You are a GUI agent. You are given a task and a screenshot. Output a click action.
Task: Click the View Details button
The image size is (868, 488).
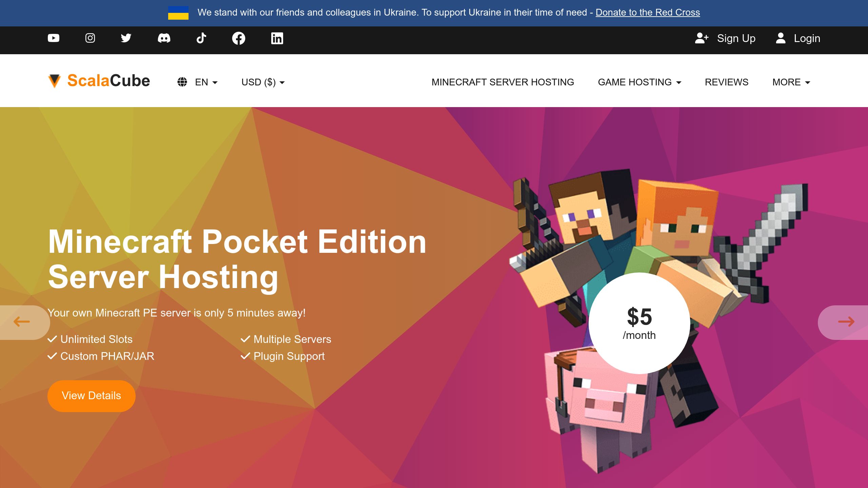pos(91,396)
